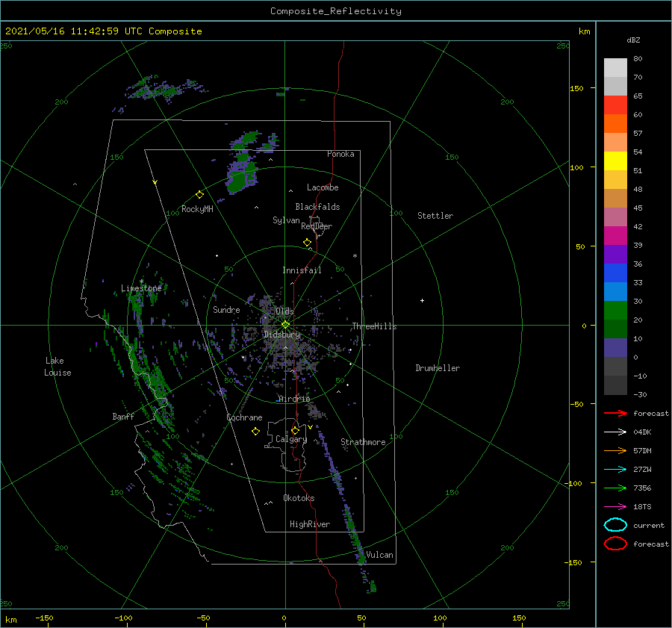Click the red forecast arrow in the legend
The image size is (672, 628).
pos(615,413)
